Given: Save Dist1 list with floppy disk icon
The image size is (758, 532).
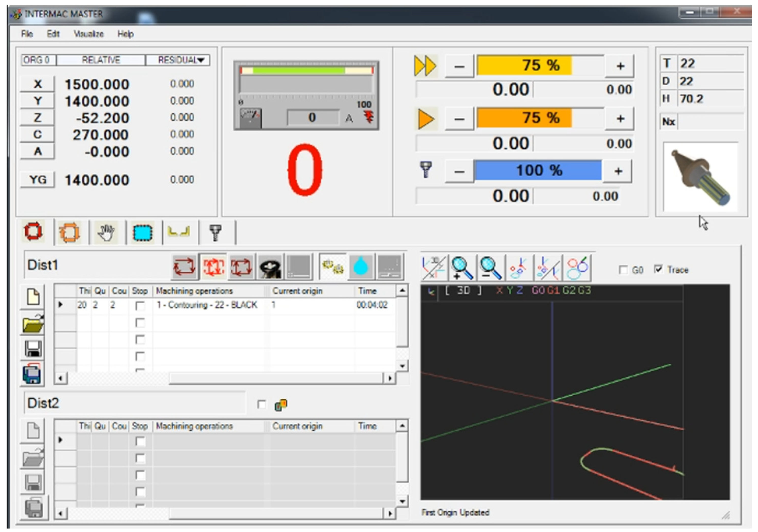Looking at the screenshot, I should point(33,349).
